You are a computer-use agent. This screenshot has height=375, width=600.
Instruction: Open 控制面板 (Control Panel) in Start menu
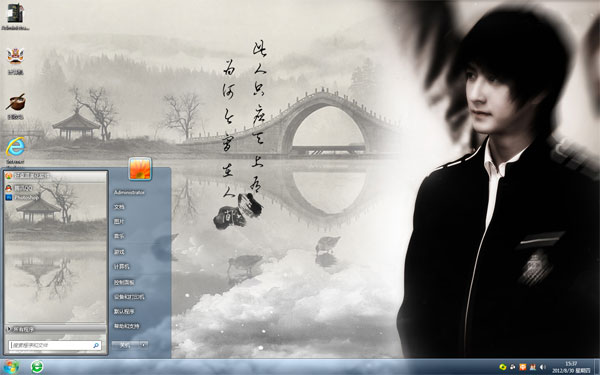coord(124,282)
